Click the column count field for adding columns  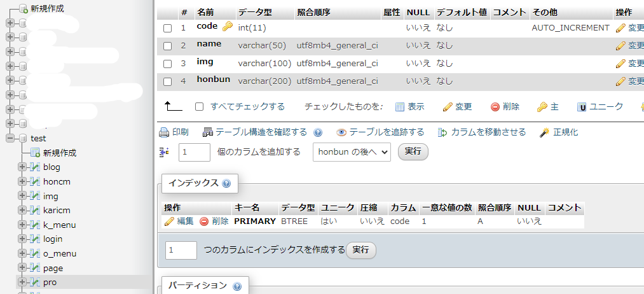pyautogui.click(x=194, y=152)
